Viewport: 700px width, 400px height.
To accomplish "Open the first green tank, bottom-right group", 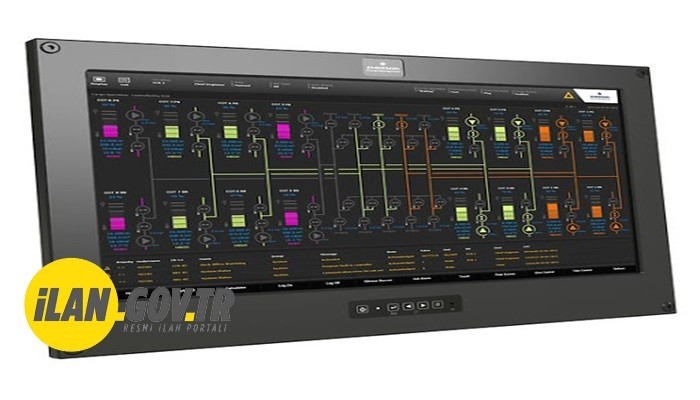I will [462, 214].
